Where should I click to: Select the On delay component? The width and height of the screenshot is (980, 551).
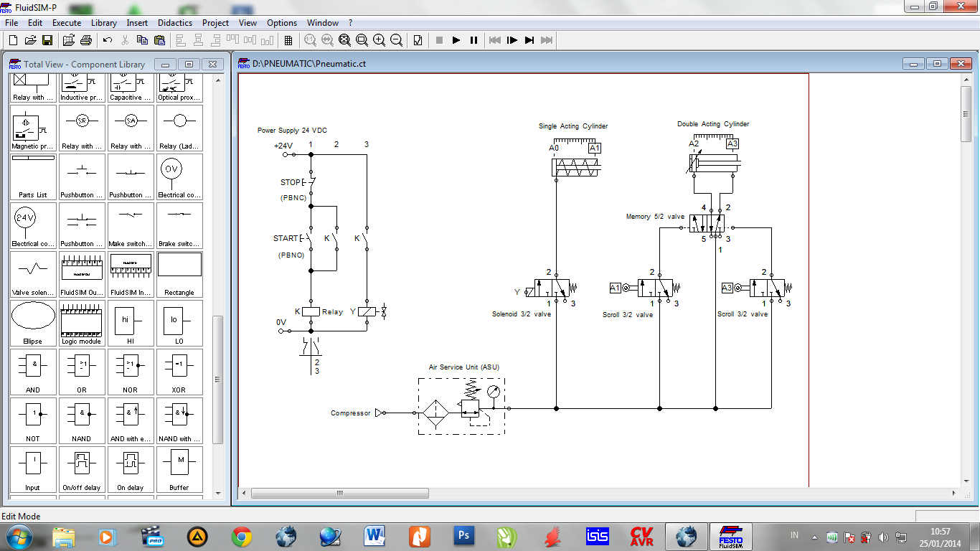131,470
